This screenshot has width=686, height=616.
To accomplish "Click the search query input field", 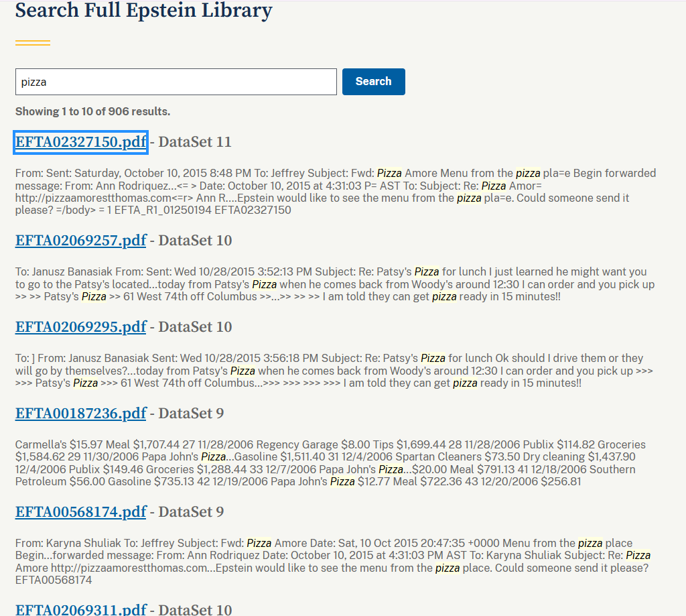I will coord(176,82).
